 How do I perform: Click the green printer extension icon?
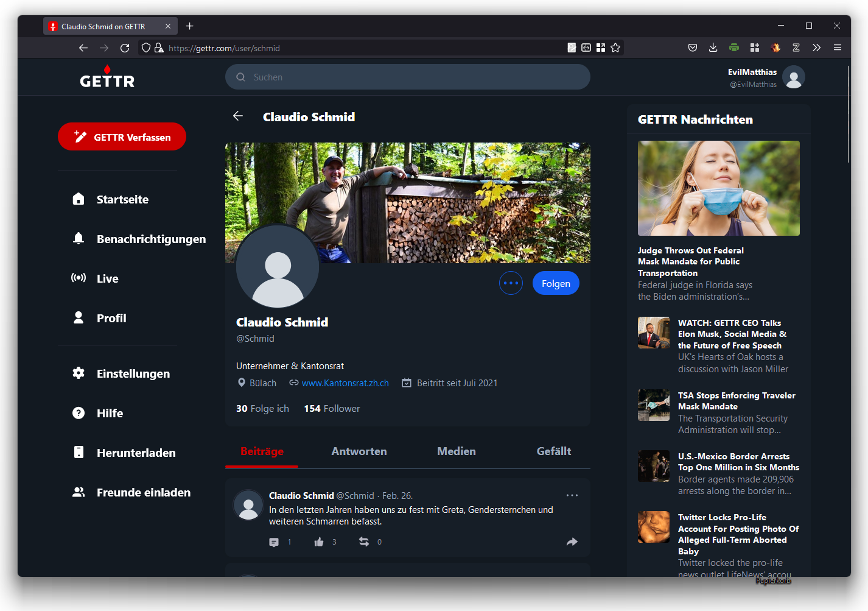point(734,48)
